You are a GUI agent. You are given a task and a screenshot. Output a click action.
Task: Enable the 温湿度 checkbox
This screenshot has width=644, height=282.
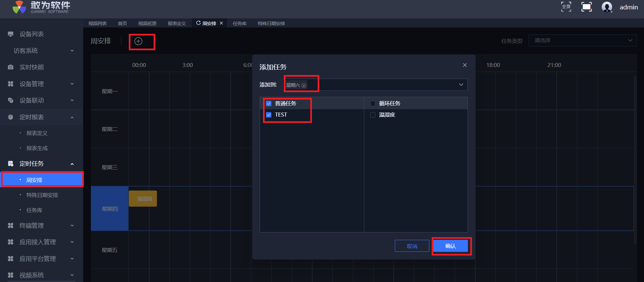point(373,115)
